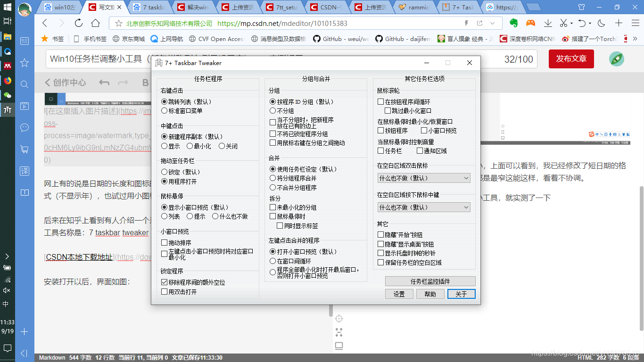Open the sidebar chat bubble icon
Viewport: 644px width, 362px height.
click(25, 127)
